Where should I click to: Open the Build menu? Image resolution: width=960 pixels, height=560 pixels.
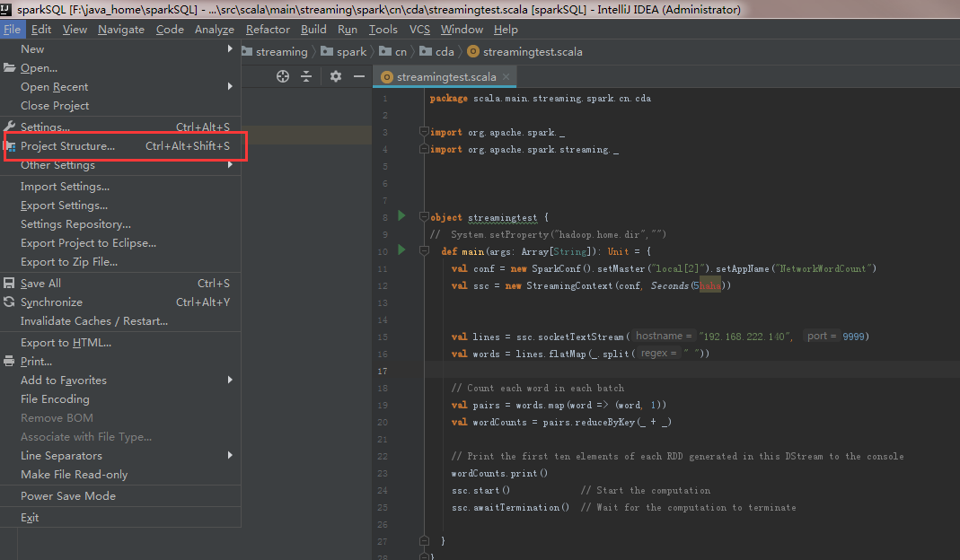click(313, 30)
